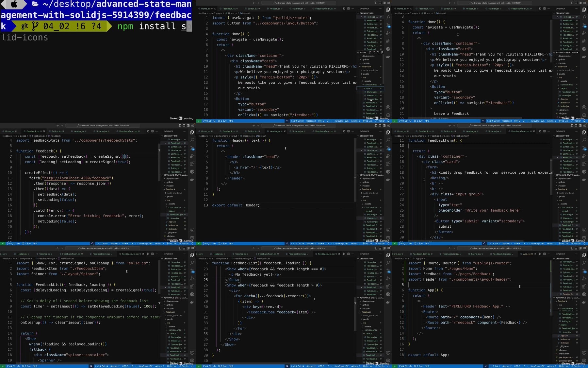Close the Feedback.jsx tab in Feedback.jsx window
588x368 pixels.
44,131
